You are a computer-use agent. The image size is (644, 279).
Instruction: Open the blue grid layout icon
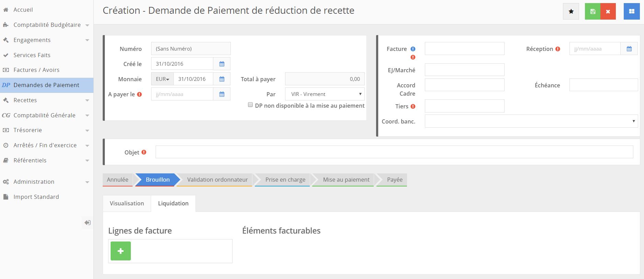[x=631, y=11]
